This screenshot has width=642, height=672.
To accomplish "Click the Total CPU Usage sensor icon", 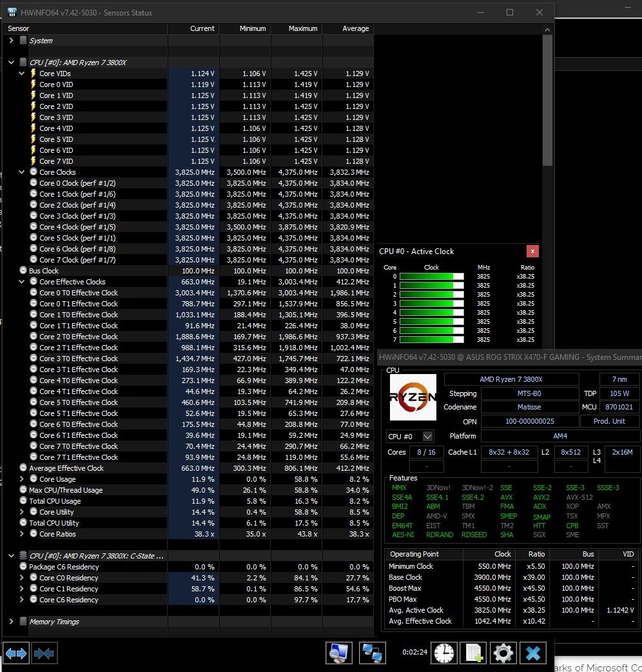I will coord(23,500).
